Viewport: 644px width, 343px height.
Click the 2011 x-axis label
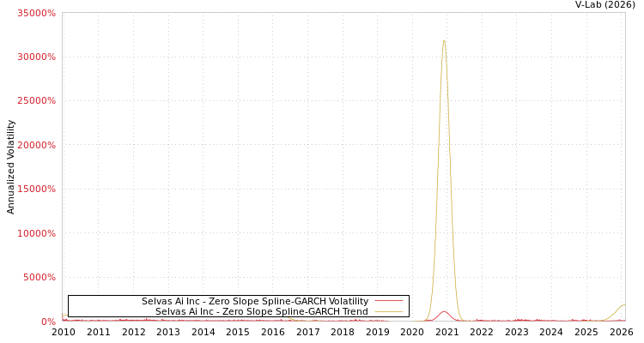pyautogui.click(x=99, y=333)
